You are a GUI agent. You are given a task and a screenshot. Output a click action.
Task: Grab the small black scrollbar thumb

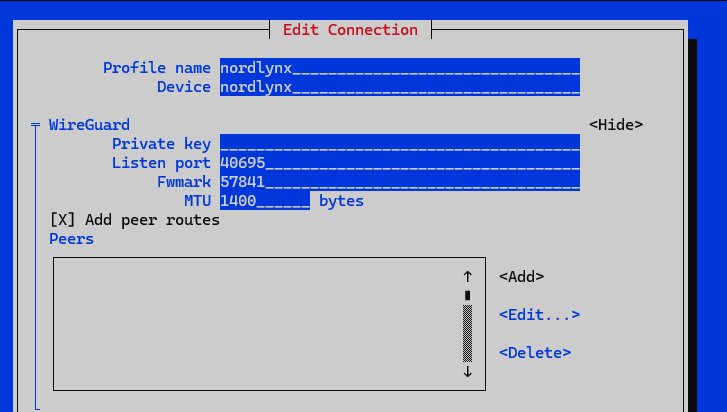click(x=467, y=295)
